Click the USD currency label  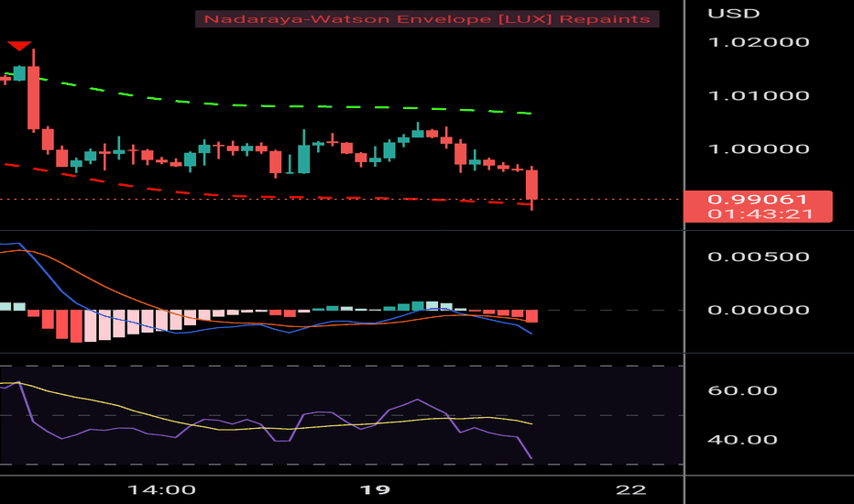click(733, 14)
